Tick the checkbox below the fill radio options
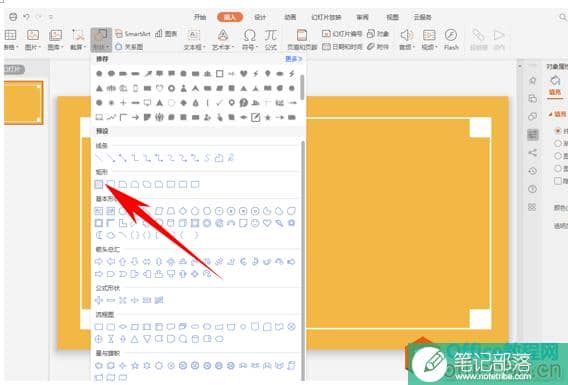568x385 pixels. click(x=558, y=180)
